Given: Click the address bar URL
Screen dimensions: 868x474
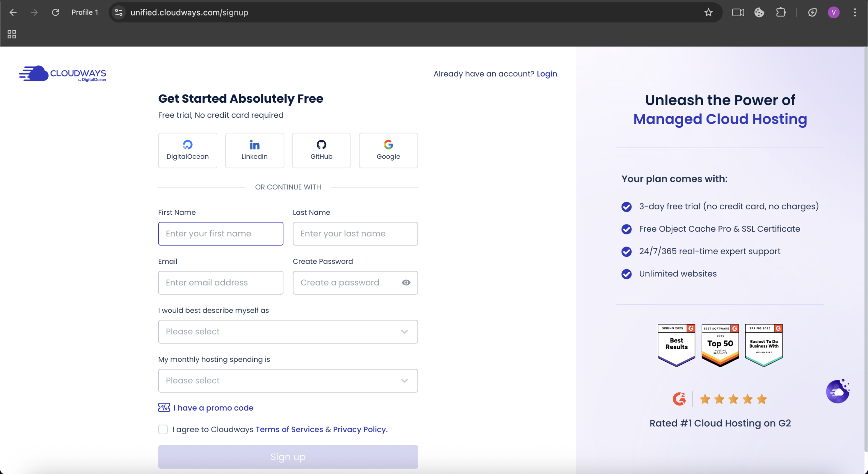Looking at the screenshot, I should [189, 13].
